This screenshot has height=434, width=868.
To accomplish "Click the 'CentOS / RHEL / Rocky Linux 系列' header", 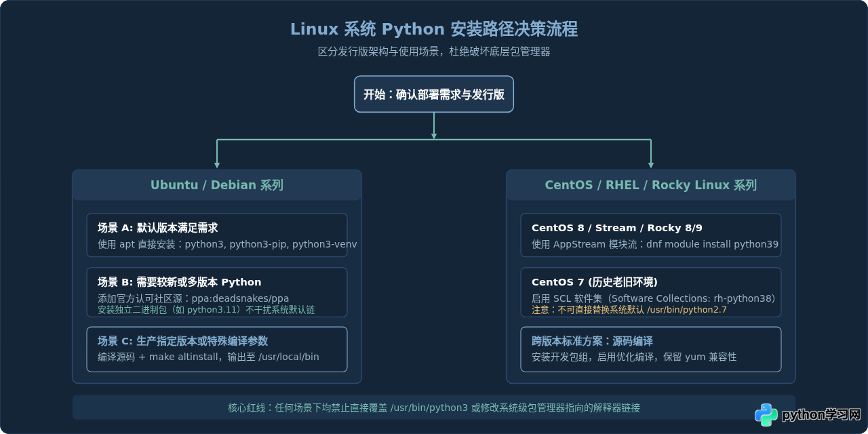I will click(x=651, y=185).
